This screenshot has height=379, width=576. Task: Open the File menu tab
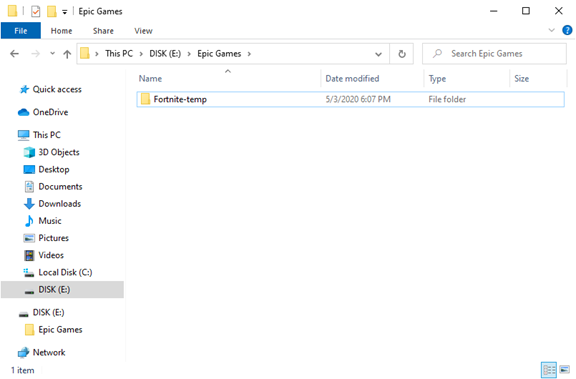tap(21, 31)
